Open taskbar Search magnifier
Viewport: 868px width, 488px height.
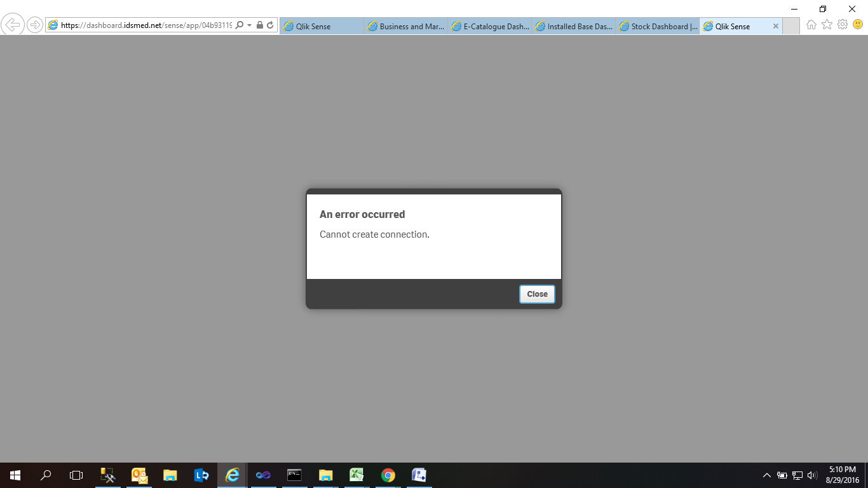(x=46, y=475)
